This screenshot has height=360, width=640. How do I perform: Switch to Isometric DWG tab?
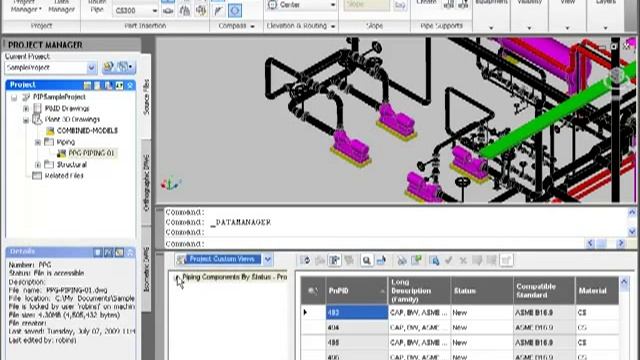coord(147,269)
